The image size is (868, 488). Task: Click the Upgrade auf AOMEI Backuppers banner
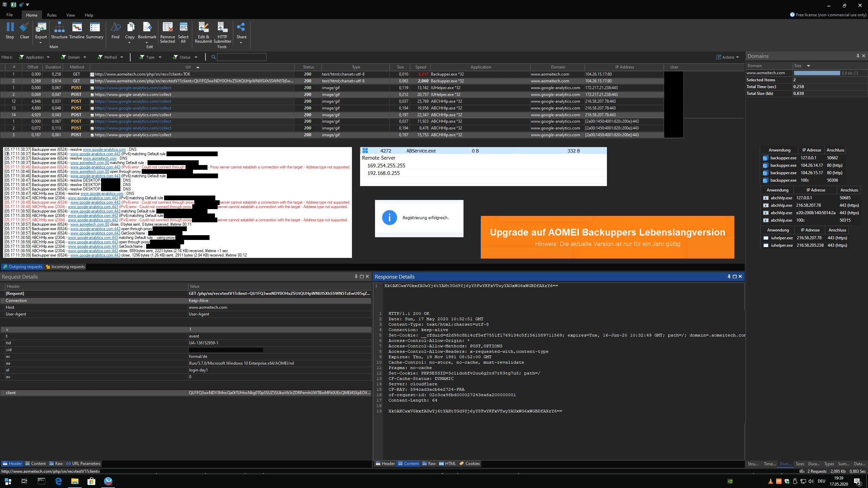click(607, 237)
